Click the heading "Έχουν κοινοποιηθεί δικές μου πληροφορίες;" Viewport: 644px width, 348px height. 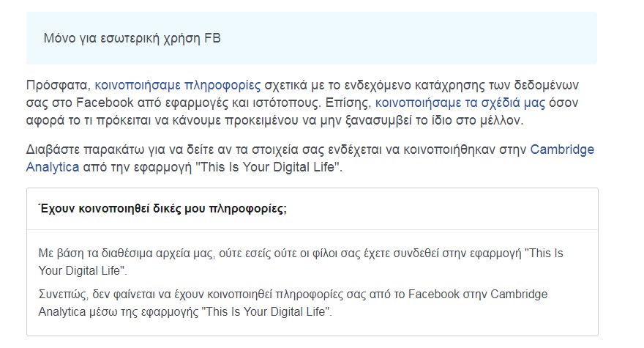click(x=162, y=209)
